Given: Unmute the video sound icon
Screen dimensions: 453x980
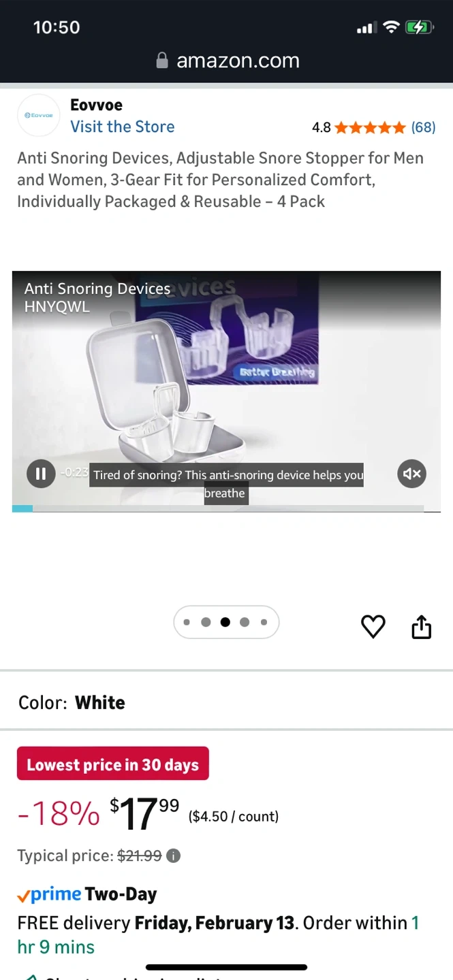Looking at the screenshot, I should (411, 474).
